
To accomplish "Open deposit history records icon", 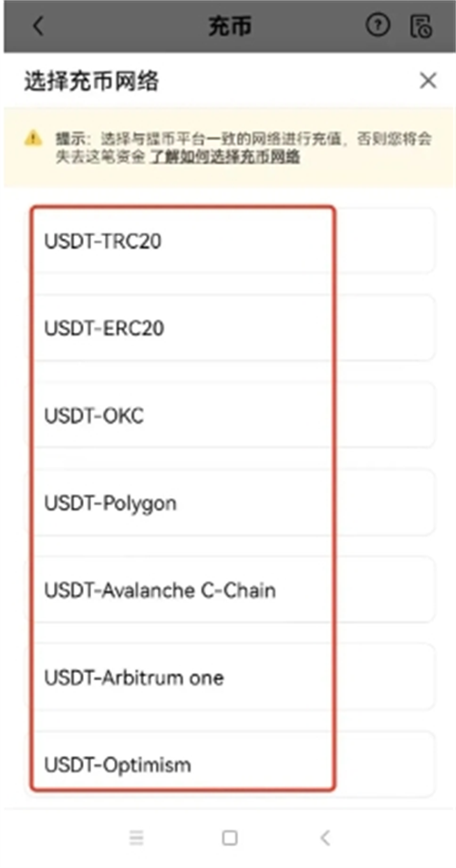I will pyautogui.click(x=421, y=26).
